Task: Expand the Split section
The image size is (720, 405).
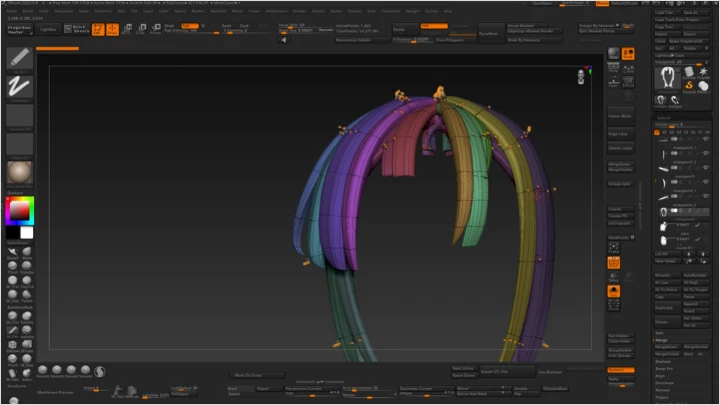Action: (661, 333)
